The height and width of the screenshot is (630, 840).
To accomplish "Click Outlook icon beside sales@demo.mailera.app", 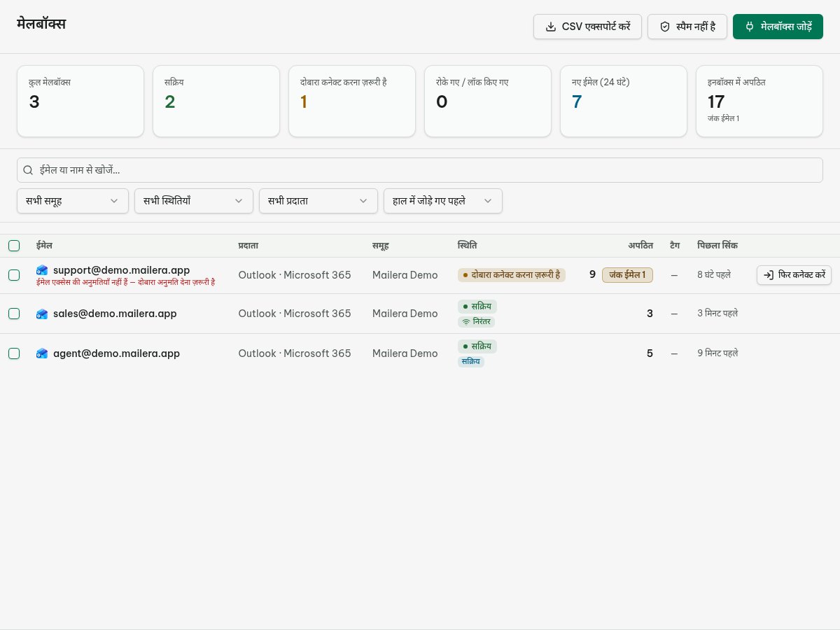I will click(42, 314).
